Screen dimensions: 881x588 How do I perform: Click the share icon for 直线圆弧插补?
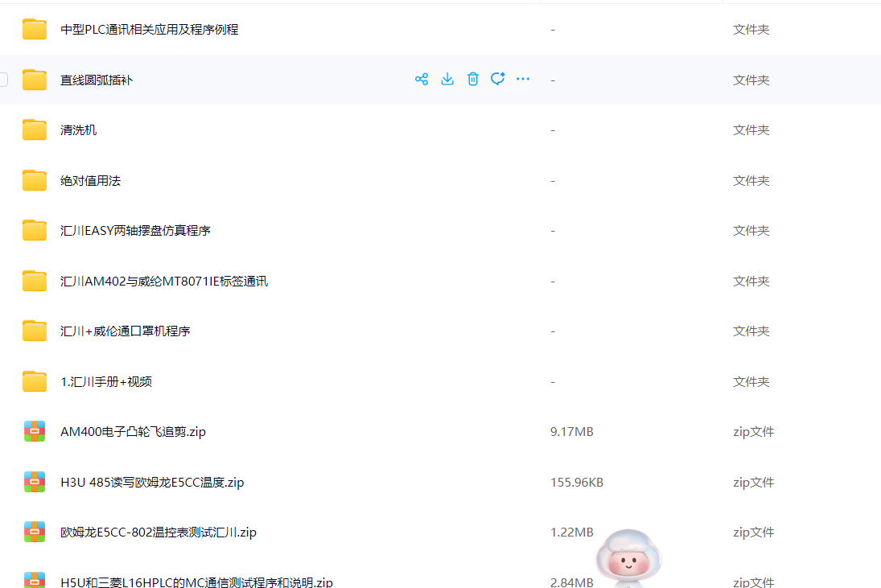(x=421, y=79)
